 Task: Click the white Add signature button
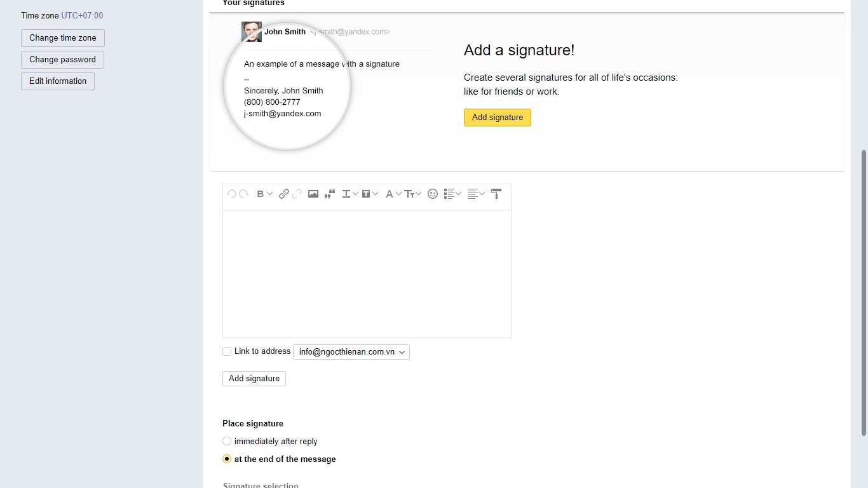[x=254, y=379]
